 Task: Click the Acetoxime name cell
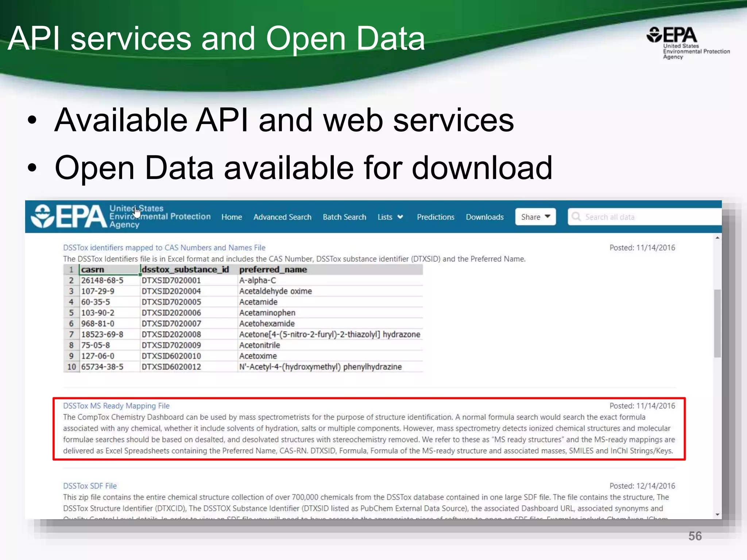[330, 356]
